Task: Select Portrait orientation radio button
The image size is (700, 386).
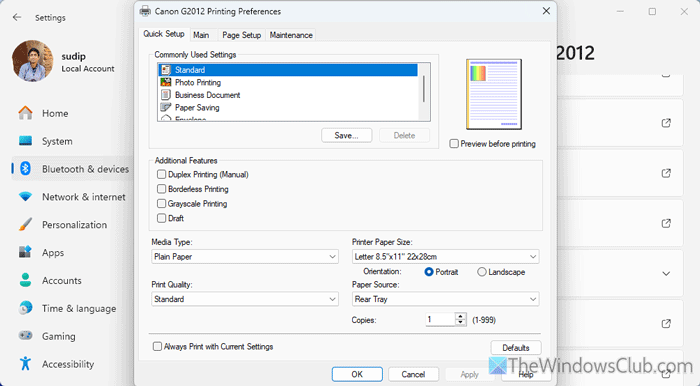Action: pos(429,272)
